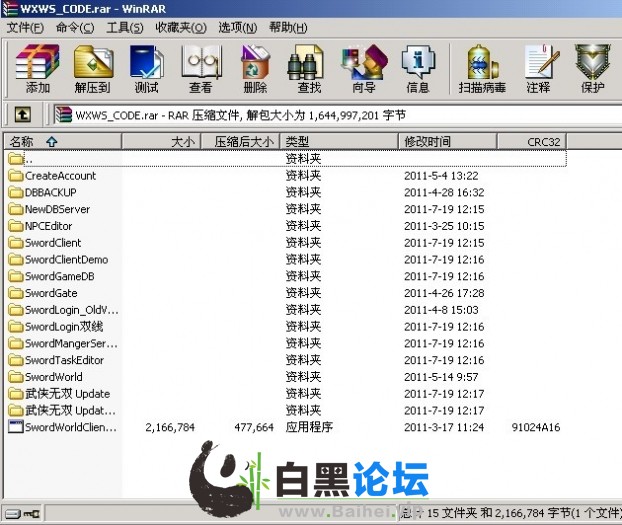The width and height of the screenshot is (622, 525).
Task: Select the SwordWorld folder row
Action: point(286,377)
